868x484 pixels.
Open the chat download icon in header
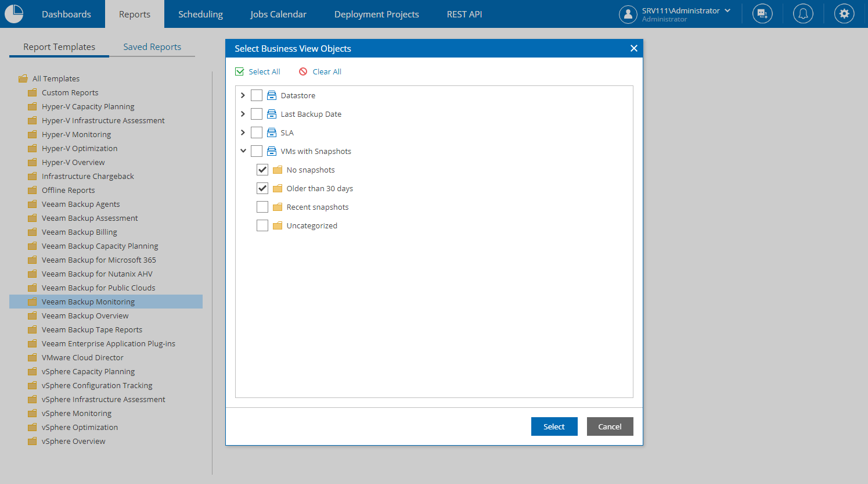[762, 14]
